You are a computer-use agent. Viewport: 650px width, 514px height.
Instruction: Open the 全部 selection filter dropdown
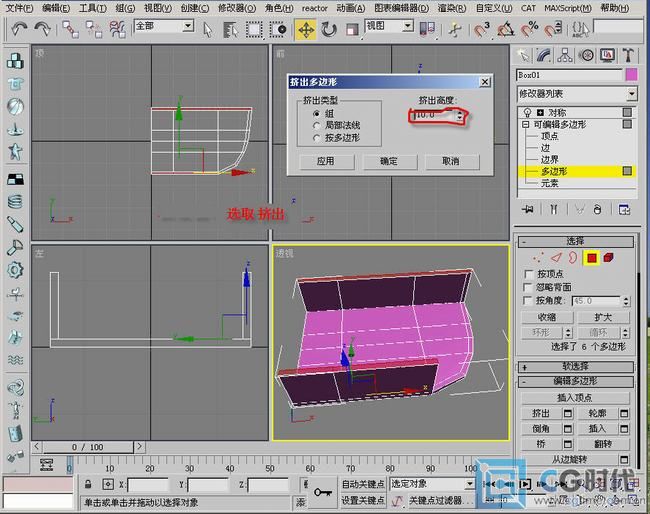coord(188,26)
